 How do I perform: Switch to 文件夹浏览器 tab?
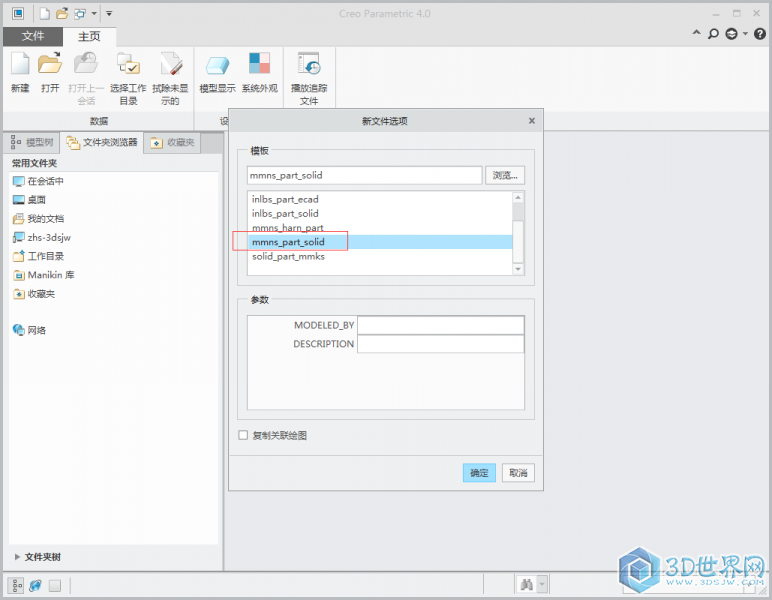point(102,143)
